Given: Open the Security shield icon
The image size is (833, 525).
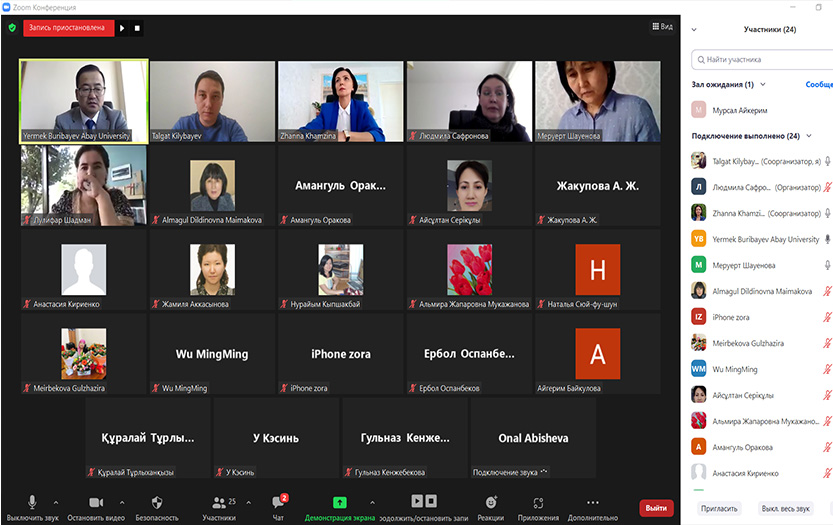Looking at the screenshot, I should point(157,502).
